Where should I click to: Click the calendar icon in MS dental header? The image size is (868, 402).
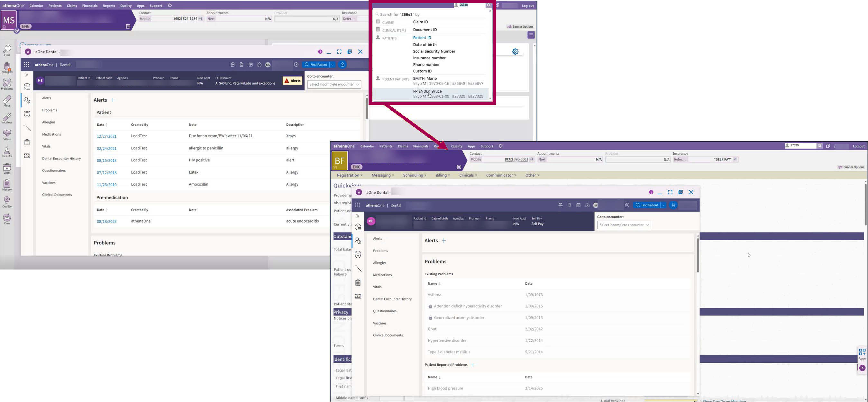pos(251,65)
